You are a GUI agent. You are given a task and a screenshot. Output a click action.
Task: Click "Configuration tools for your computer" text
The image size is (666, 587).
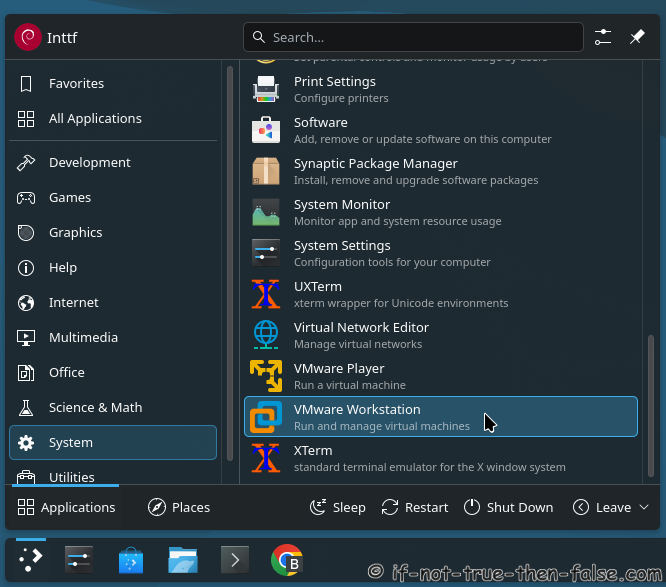[x=392, y=262]
